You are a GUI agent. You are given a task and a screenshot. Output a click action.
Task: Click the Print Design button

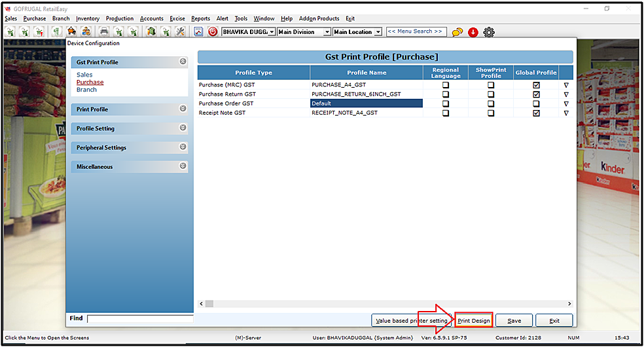474,320
